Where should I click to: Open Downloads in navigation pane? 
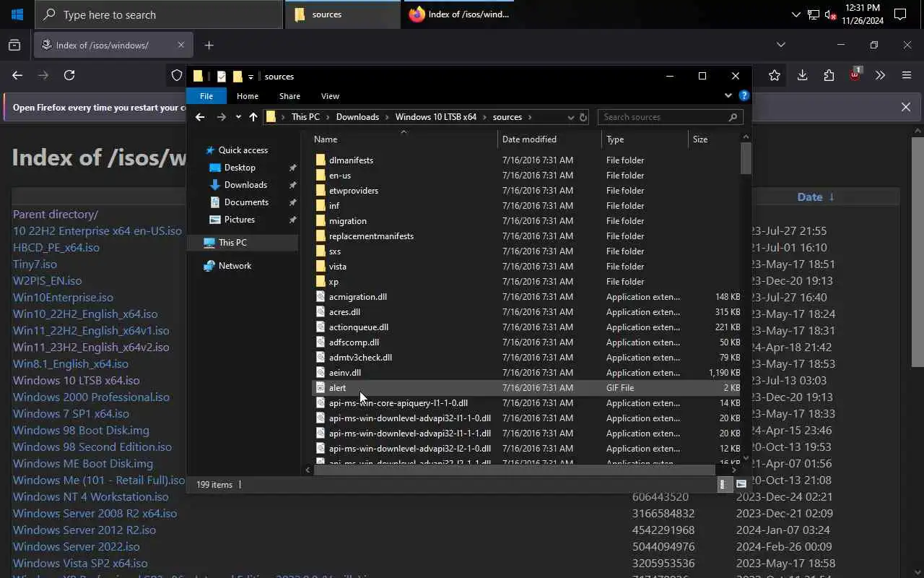pyautogui.click(x=245, y=185)
